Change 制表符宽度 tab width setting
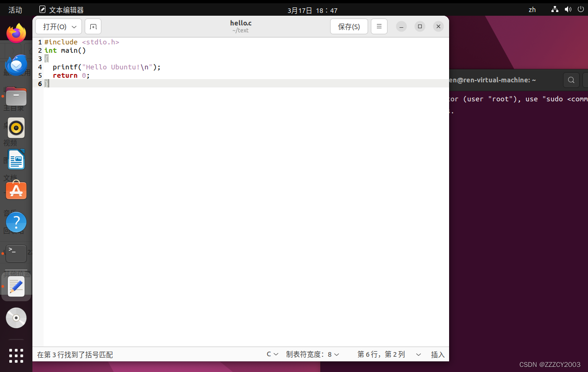Screen dimensions: 588x372 coord(313,354)
